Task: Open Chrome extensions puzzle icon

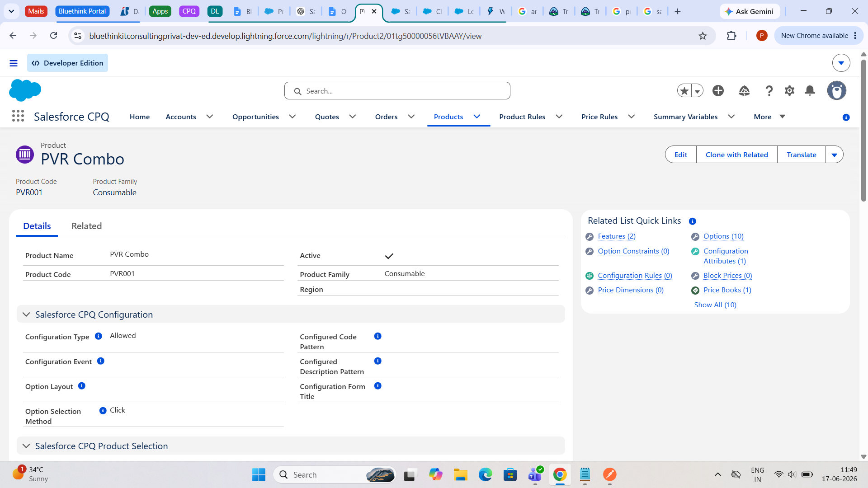Action: click(x=731, y=36)
